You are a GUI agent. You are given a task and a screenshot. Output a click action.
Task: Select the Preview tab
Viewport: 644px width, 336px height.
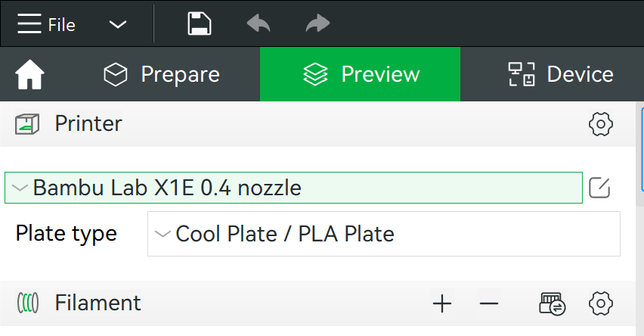(361, 74)
